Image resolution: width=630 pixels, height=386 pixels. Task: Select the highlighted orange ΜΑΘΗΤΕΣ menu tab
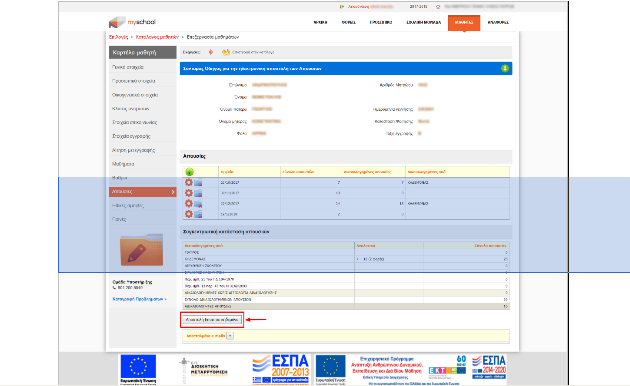coord(464,23)
